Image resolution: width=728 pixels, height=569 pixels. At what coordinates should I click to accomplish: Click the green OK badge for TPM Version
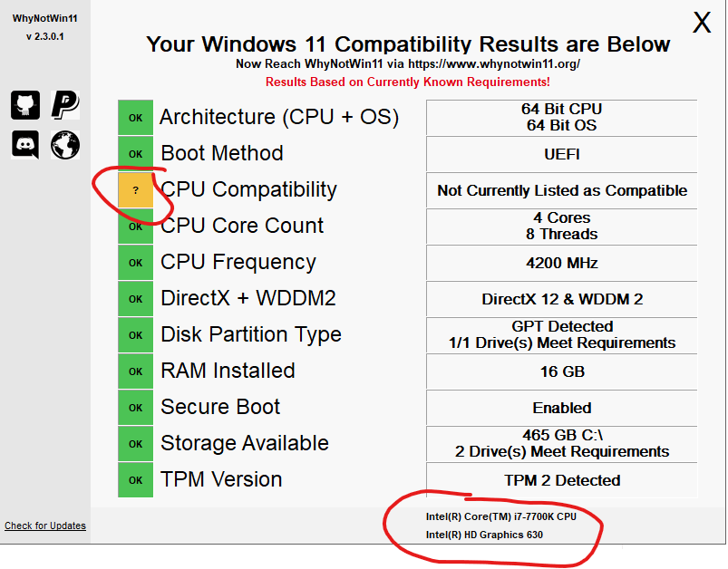pyautogui.click(x=136, y=480)
